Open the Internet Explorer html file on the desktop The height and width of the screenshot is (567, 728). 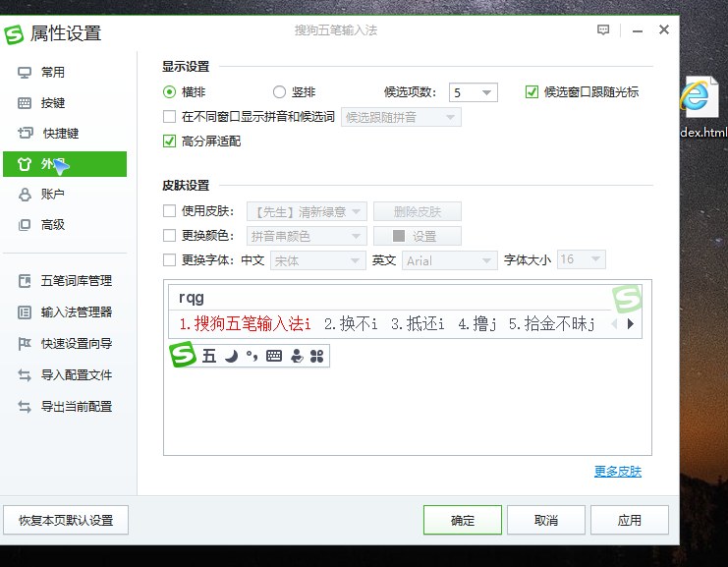(x=701, y=107)
